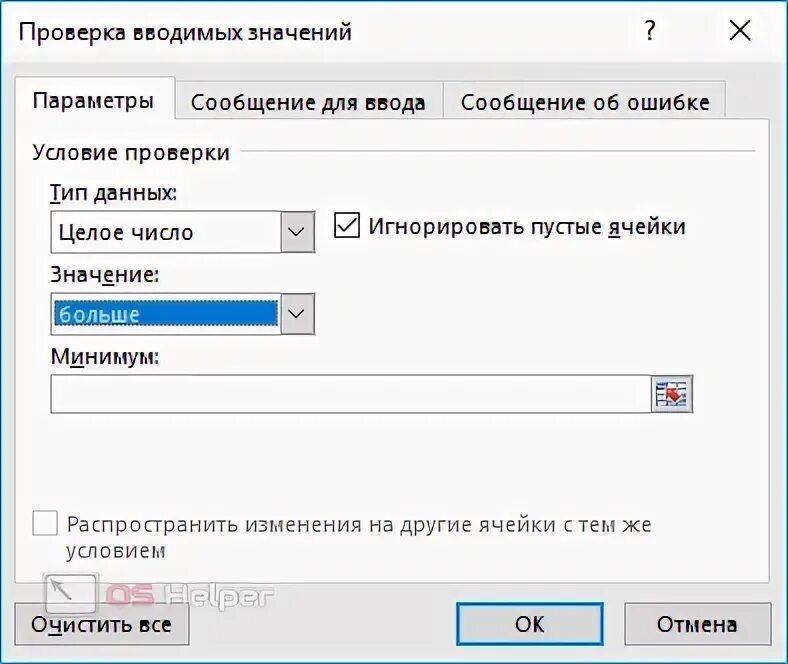Switch to the Параметры tab

tap(94, 100)
